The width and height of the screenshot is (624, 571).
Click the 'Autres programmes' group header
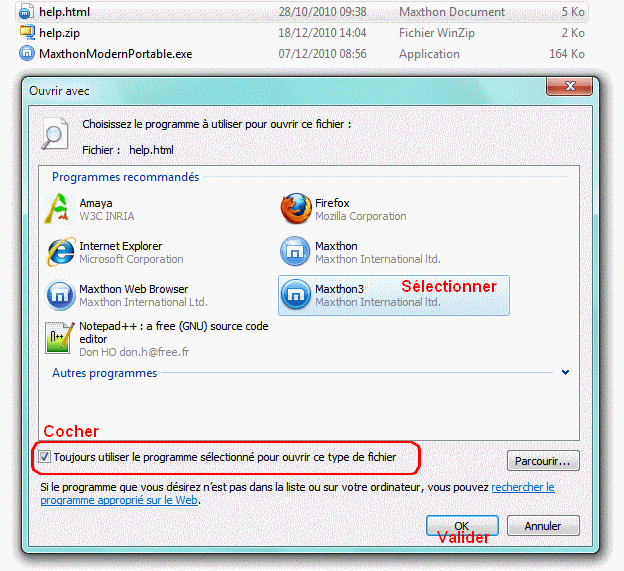pyautogui.click(x=105, y=373)
